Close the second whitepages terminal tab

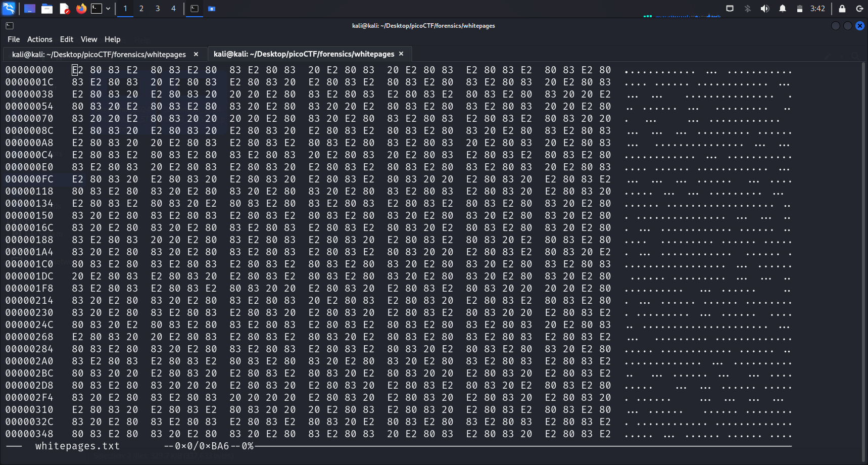click(401, 54)
